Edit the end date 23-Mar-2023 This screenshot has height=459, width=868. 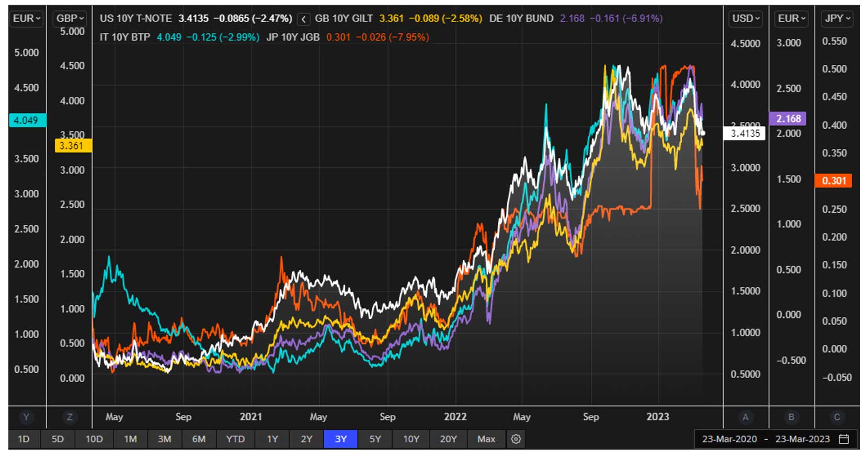(802, 439)
